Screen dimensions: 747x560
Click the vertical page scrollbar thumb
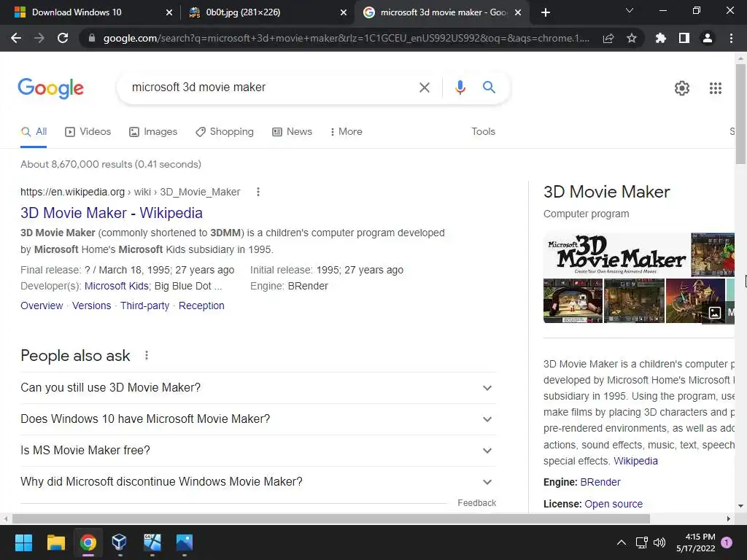pyautogui.click(x=740, y=114)
